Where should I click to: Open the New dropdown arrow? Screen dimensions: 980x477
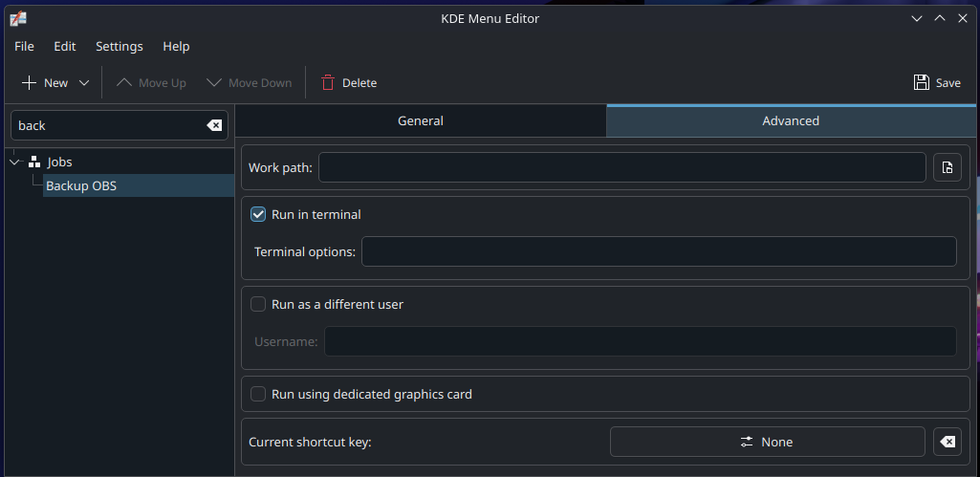[84, 83]
